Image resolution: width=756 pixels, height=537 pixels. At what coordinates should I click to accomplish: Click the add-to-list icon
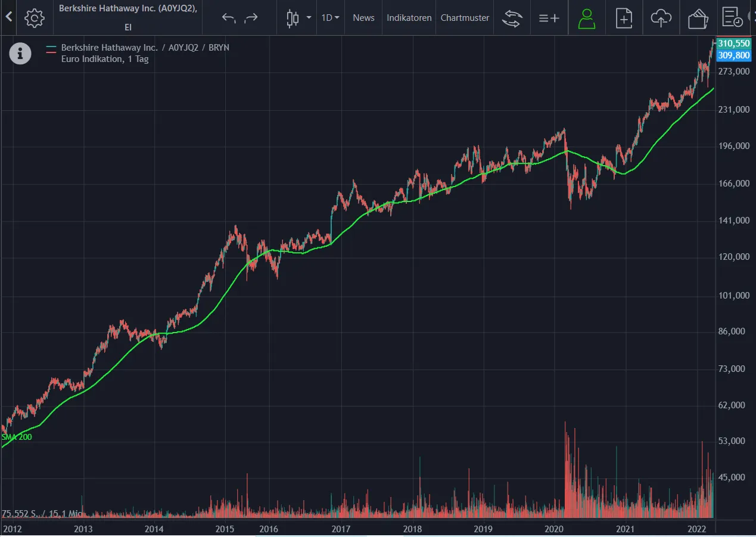click(549, 18)
